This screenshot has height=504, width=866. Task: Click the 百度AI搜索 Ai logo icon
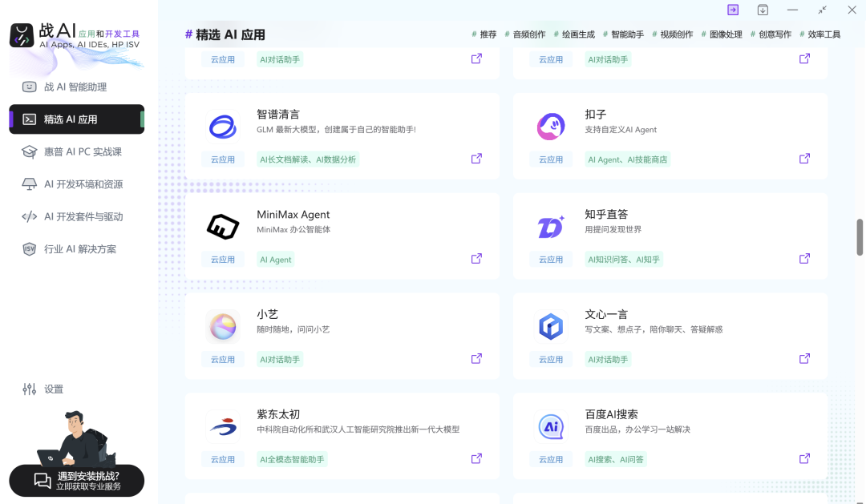tap(550, 425)
